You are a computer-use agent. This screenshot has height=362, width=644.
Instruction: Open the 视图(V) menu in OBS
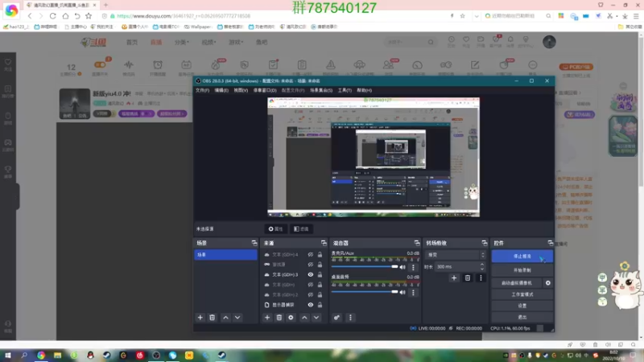click(x=241, y=90)
